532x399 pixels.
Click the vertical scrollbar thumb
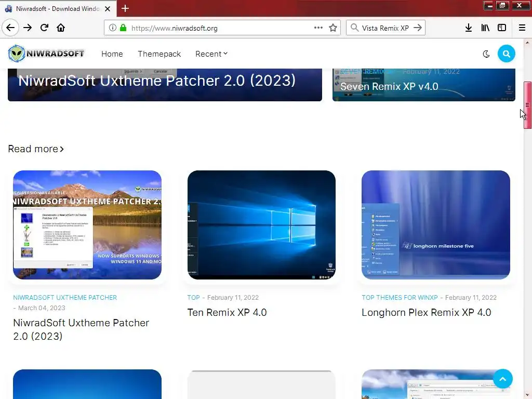tap(527, 105)
